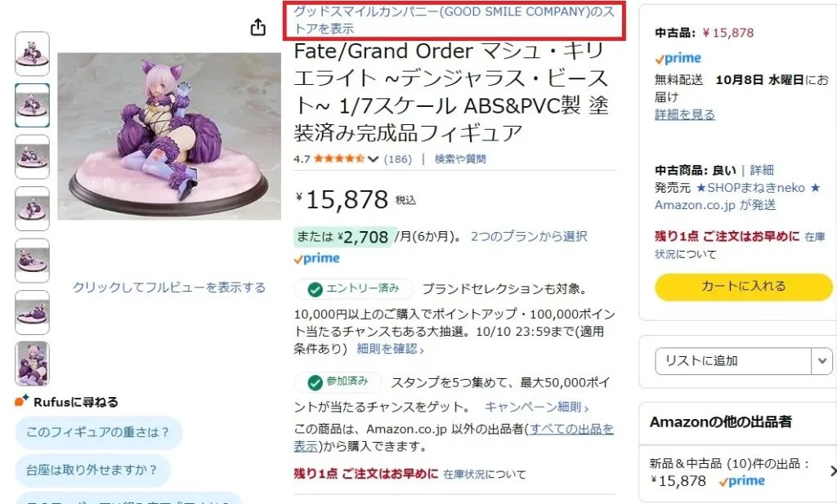Select the first product thumbnail

point(32,53)
